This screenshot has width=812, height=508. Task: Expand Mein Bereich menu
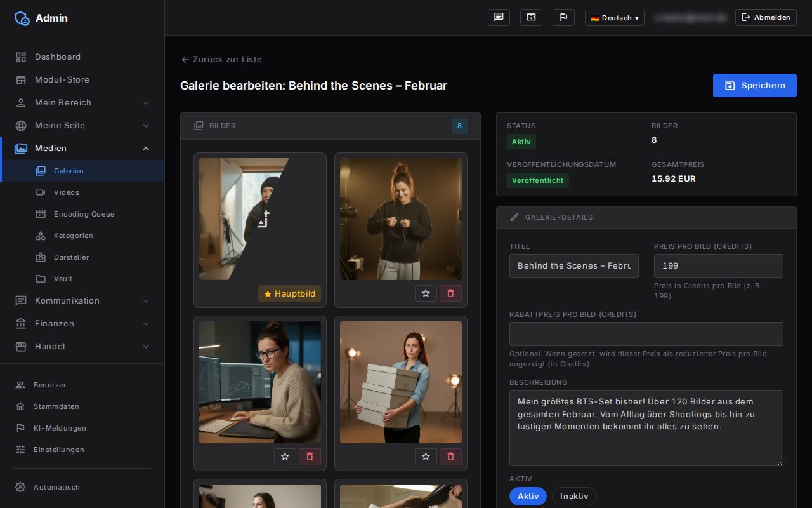coord(82,102)
